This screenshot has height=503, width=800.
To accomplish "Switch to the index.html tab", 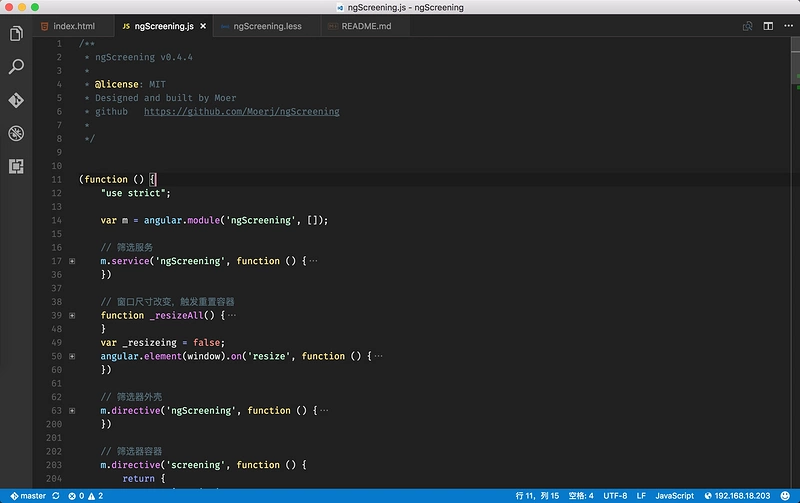I will 73,26.
